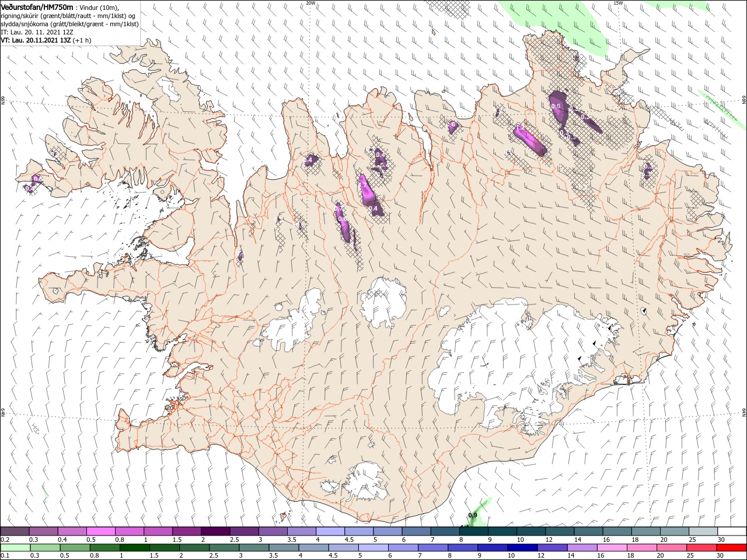
Task: Pick the light pink 16 swatch, lower scale
Action: (x=612, y=548)
